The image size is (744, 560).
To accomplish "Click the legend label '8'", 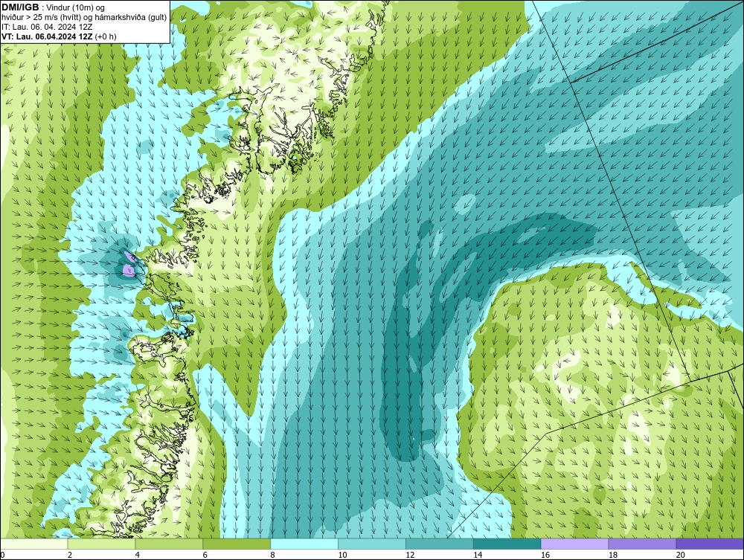I will point(273,555).
